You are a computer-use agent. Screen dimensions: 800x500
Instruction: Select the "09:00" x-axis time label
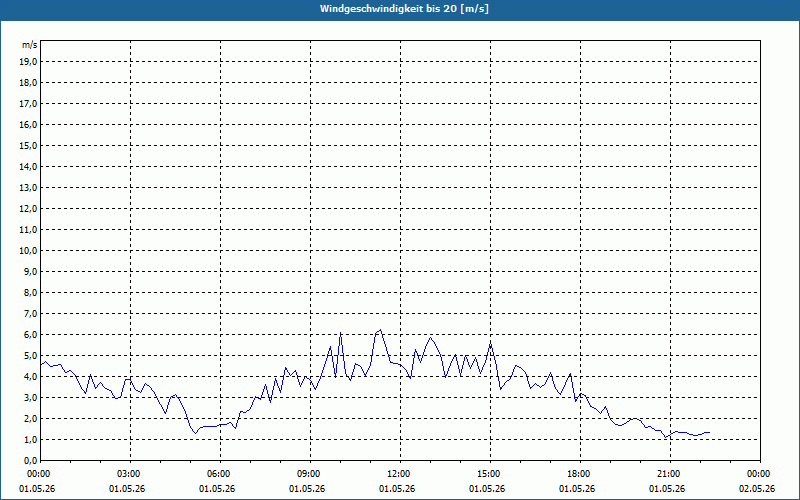(x=308, y=474)
